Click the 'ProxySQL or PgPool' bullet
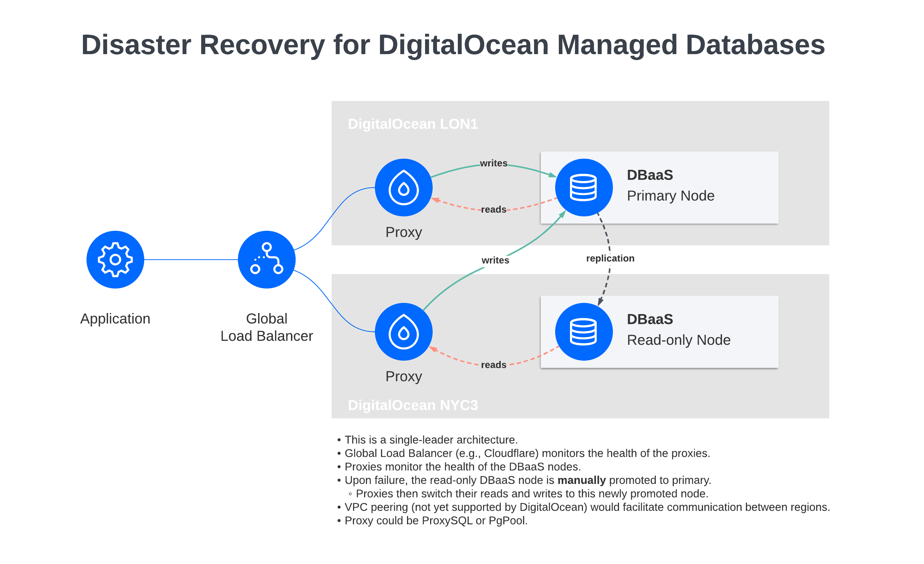Screen dimensions: 924x564 click(432, 520)
